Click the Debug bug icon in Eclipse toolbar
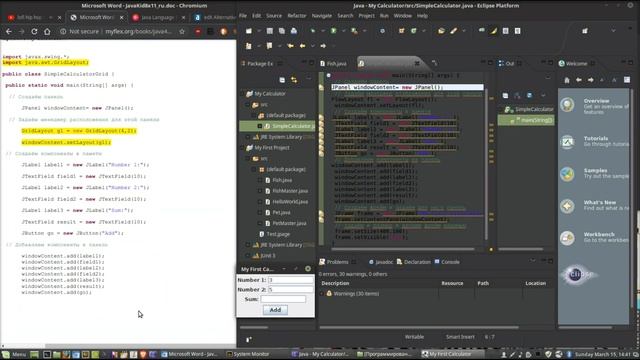Screen dimensions: 640x360 tap(313, 31)
